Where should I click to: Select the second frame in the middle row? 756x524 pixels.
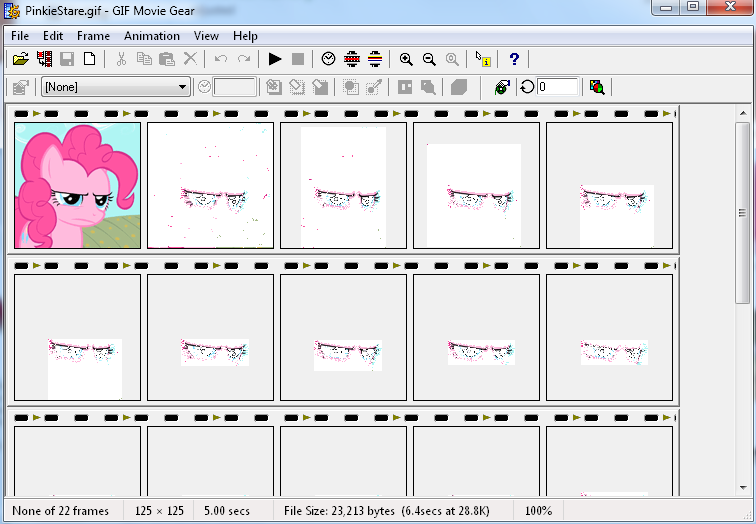click(x=211, y=337)
